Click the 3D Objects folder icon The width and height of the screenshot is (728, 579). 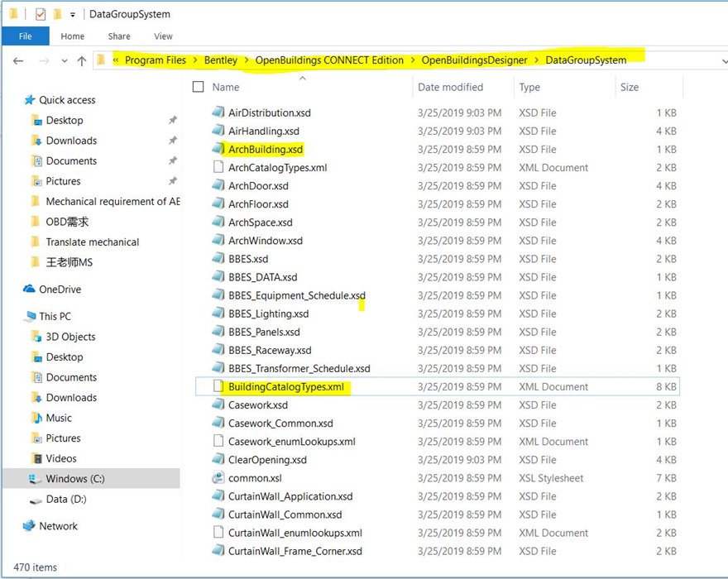tap(36, 336)
